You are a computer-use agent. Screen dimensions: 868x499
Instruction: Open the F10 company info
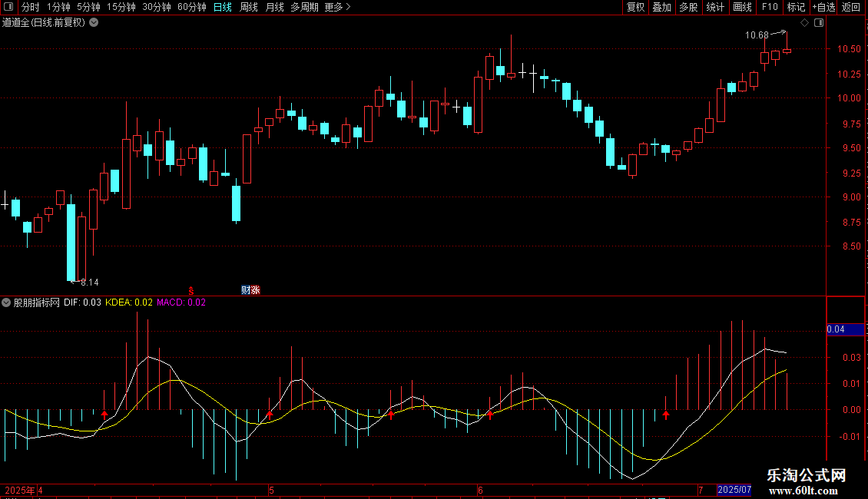point(770,7)
